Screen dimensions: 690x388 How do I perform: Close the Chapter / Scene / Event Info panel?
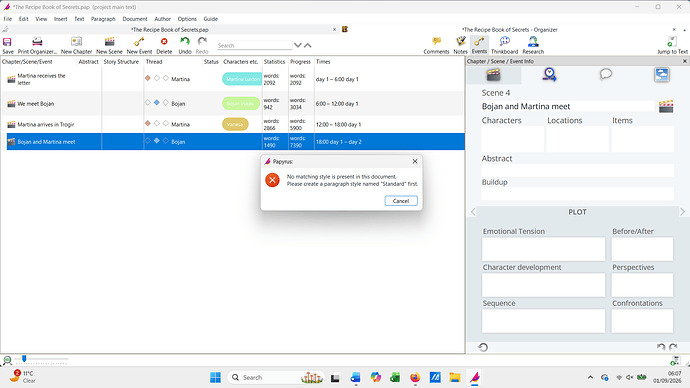(685, 61)
